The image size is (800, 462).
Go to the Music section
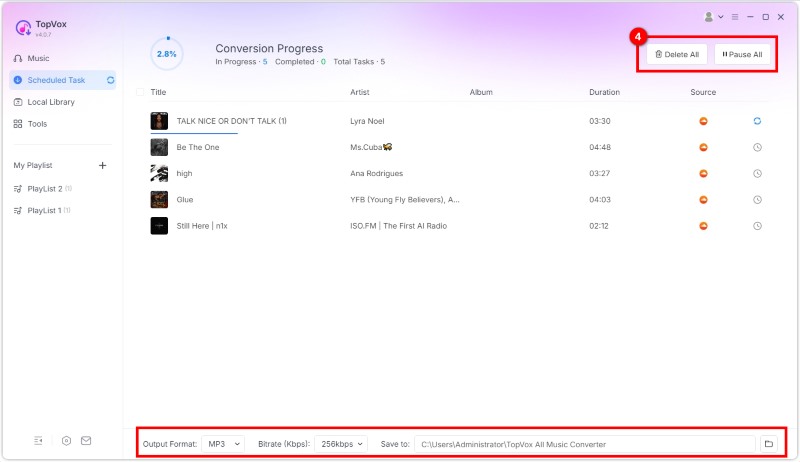pyautogui.click(x=38, y=58)
